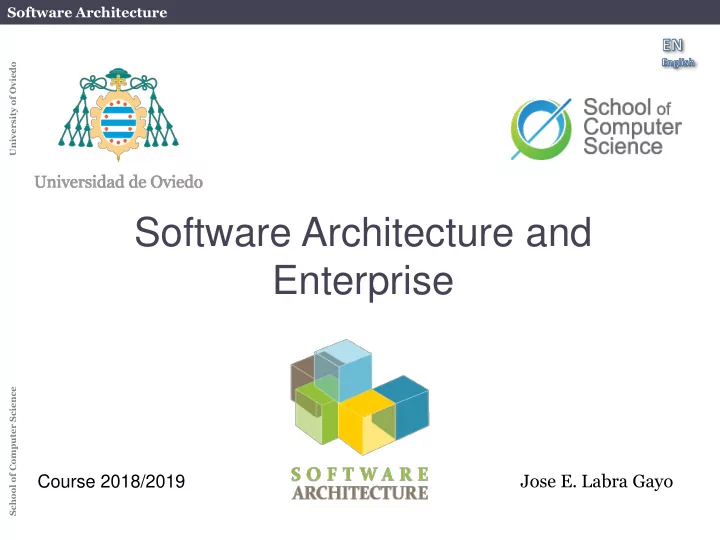Click the 'SOFTWARE ARCHITECTURE' wordmark below the cubes
720x540 pixels.
coord(360,484)
